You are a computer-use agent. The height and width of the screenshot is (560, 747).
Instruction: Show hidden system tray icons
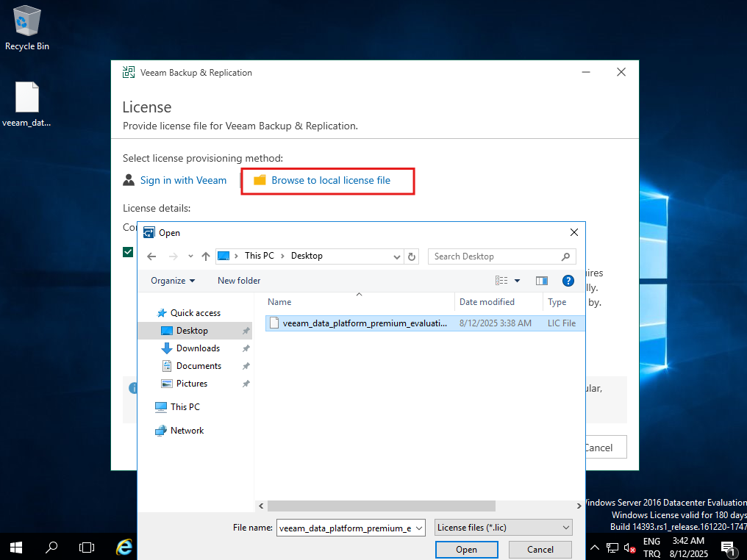pos(595,548)
